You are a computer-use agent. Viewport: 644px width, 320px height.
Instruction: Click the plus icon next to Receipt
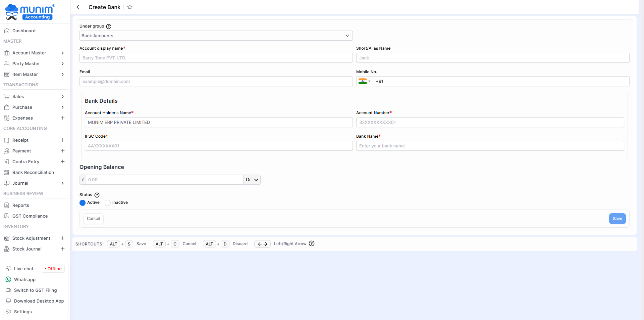[x=63, y=140]
